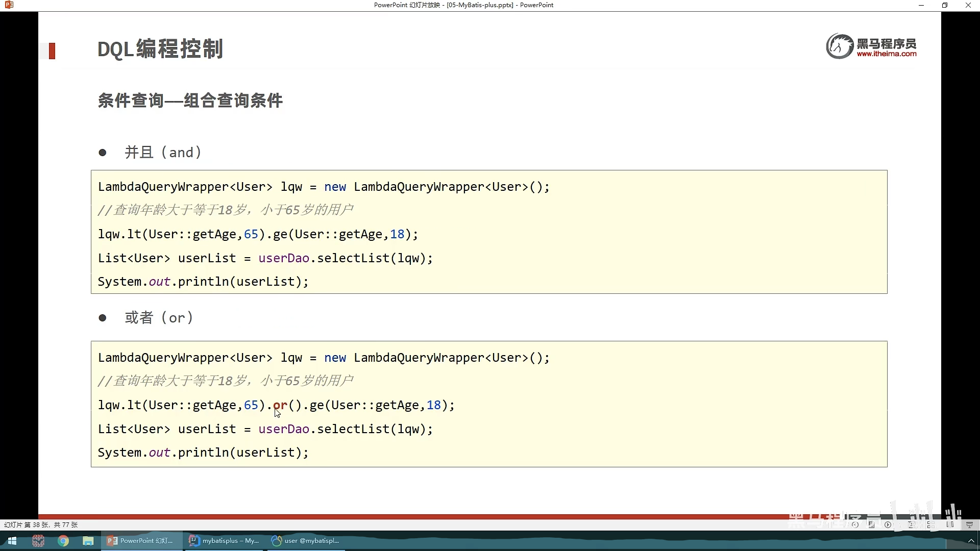
Task: Click the slide show view icon
Action: (x=969, y=524)
